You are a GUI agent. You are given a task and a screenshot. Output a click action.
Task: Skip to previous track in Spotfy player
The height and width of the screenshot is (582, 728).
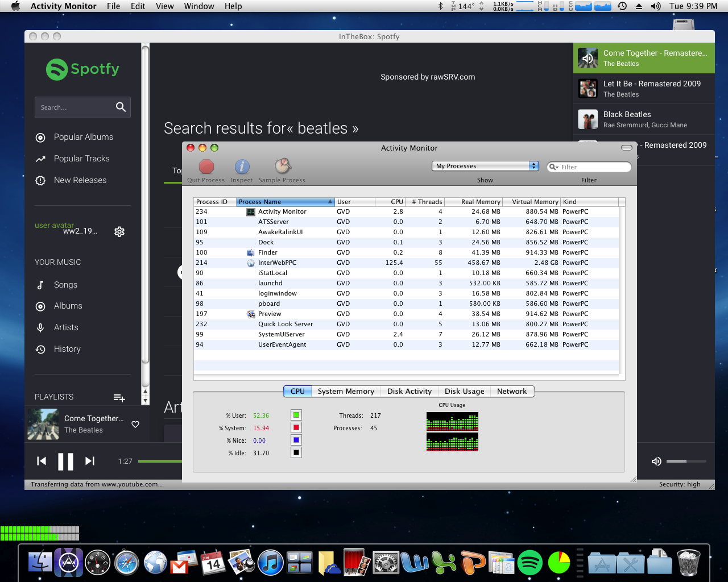click(42, 461)
